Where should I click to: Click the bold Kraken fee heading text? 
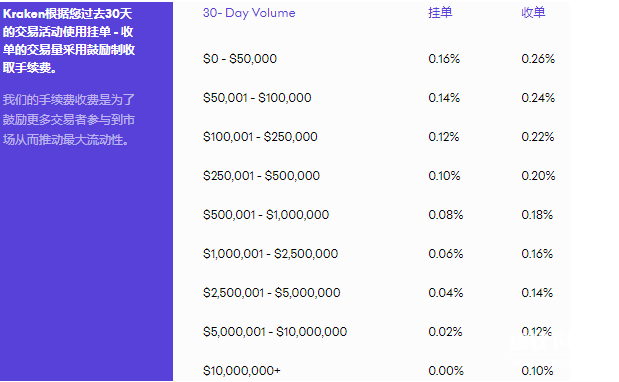(x=69, y=41)
